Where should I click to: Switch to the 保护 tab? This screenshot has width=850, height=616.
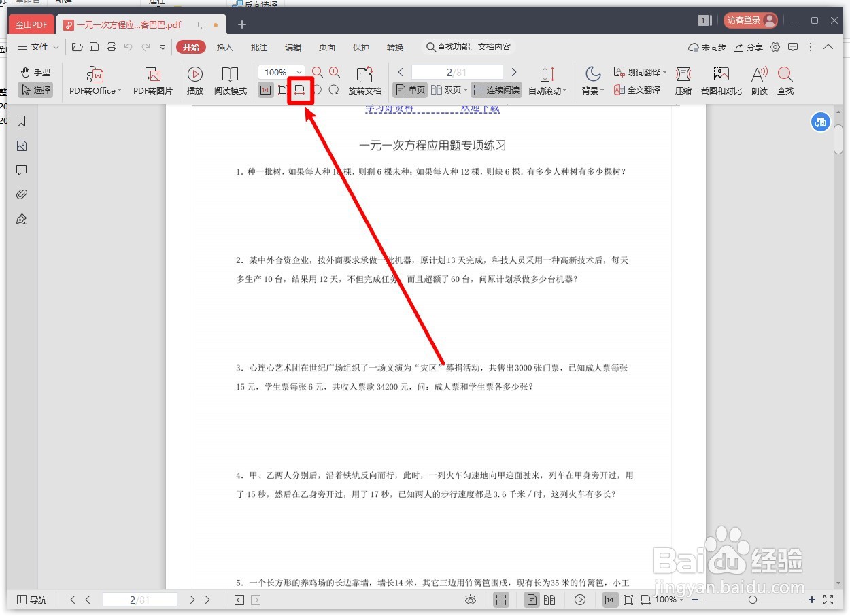pyautogui.click(x=361, y=47)
